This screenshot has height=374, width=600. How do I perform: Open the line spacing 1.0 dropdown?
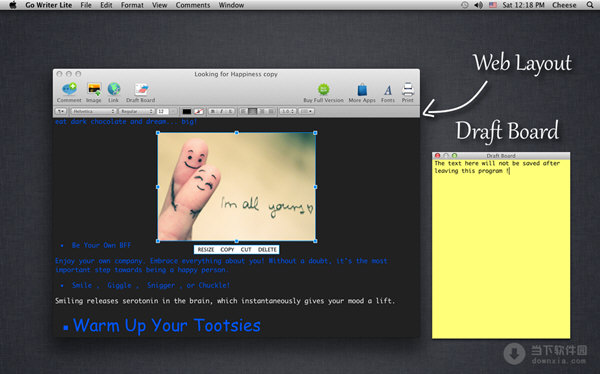click(x=288, y=111)
